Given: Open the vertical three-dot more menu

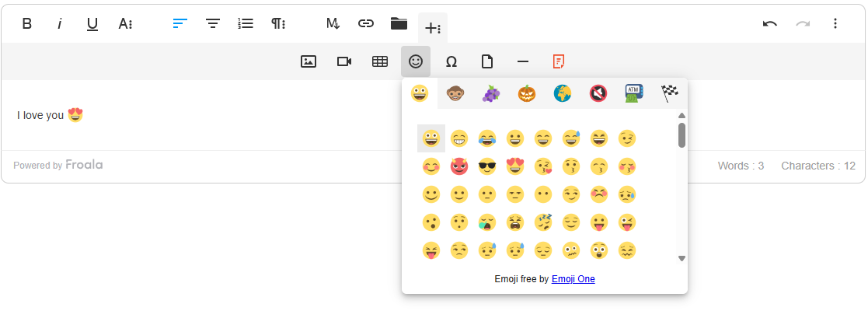Looking at the screenshot, I should point(835,23).
